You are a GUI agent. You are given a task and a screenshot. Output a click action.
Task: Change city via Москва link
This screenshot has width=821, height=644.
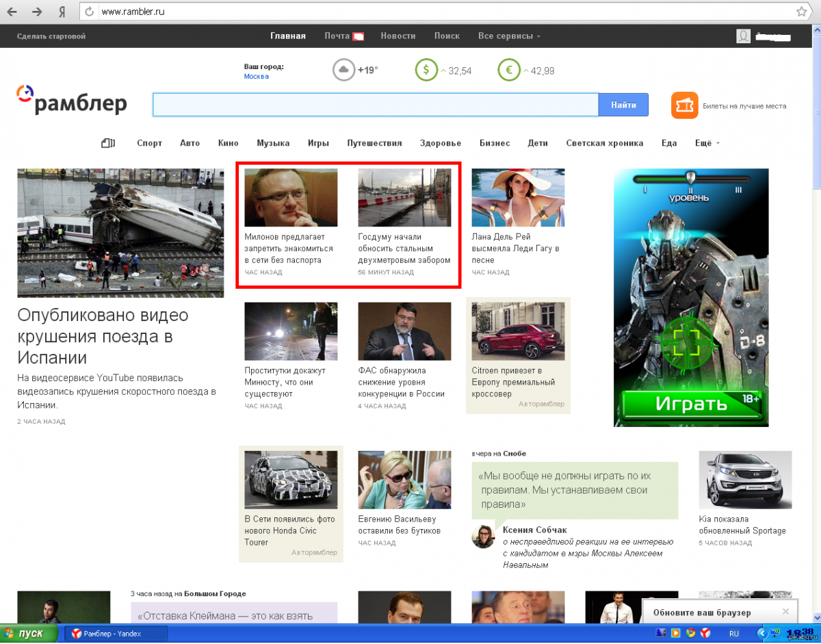point(256,77)
